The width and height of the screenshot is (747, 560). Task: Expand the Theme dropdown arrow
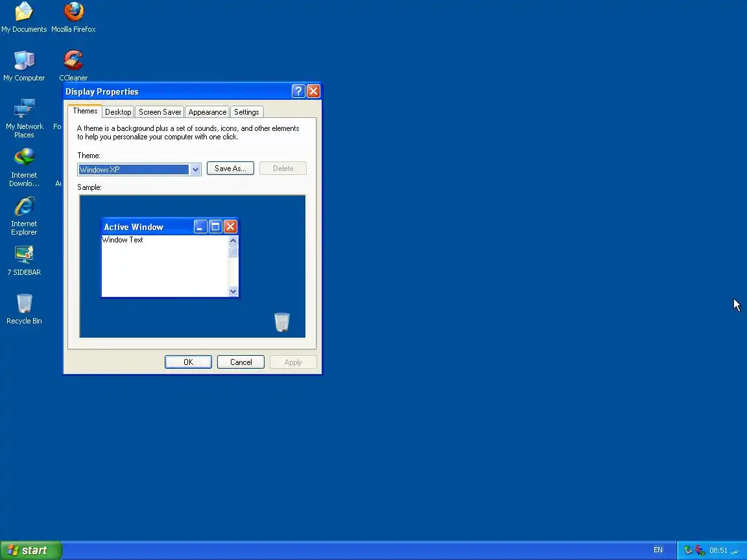click(195, 170)
